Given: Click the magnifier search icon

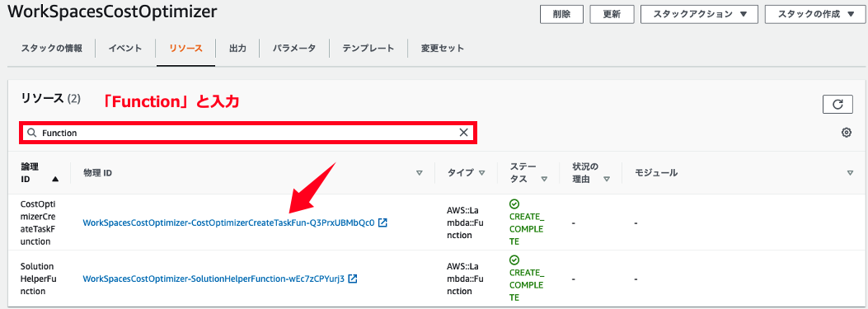Looking at the screenshot, I should pos(32,133).
